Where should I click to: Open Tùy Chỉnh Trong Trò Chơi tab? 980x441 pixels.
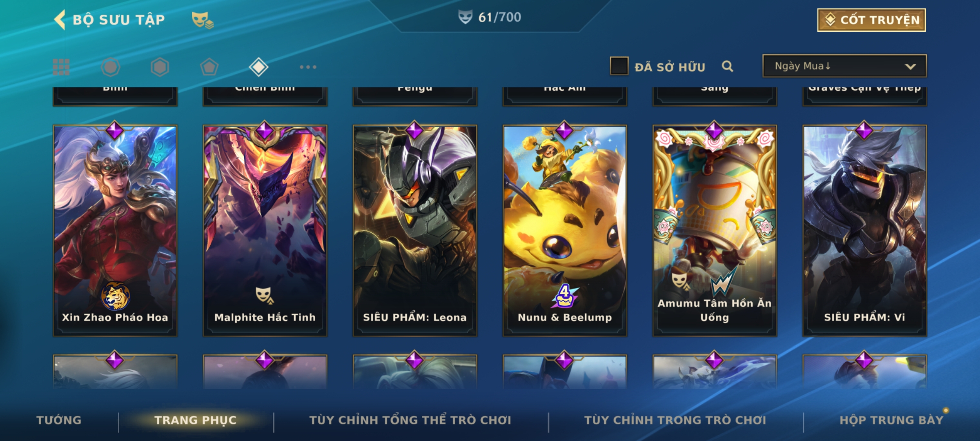coord(675,420)
